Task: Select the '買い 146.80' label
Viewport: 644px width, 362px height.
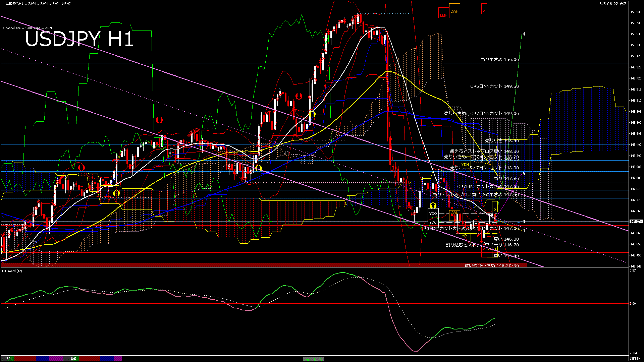Action: (x=506, y=239)
